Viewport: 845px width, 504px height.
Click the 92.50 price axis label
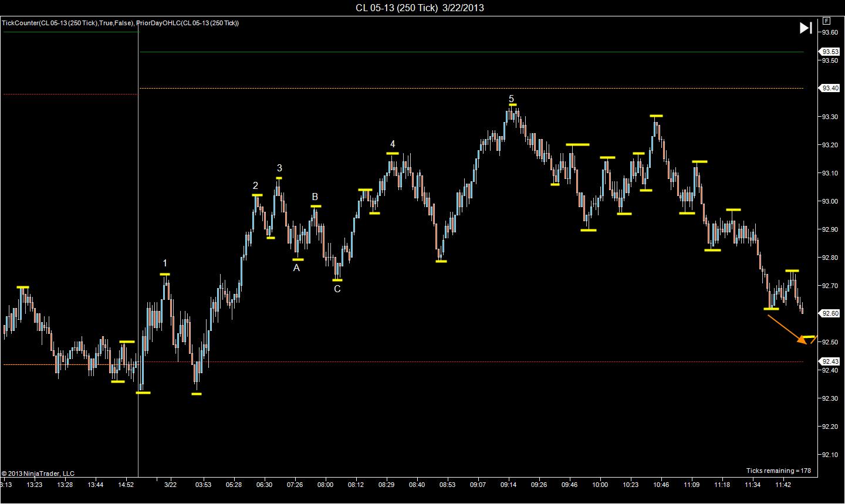pyautogui.click(x=830, y=342)
